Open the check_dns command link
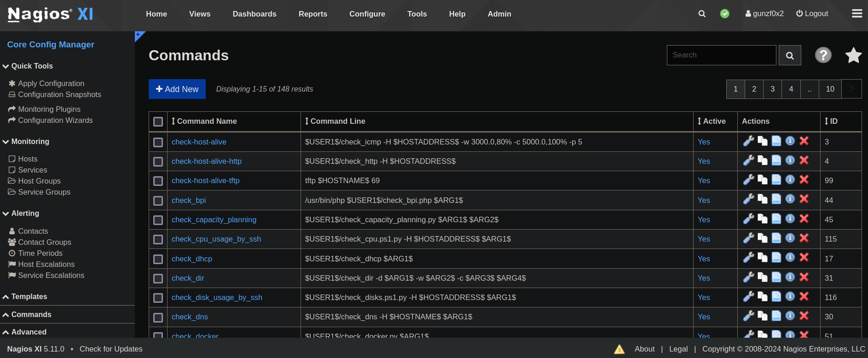This screenshot has height=358, width=868. pos(190,317)
